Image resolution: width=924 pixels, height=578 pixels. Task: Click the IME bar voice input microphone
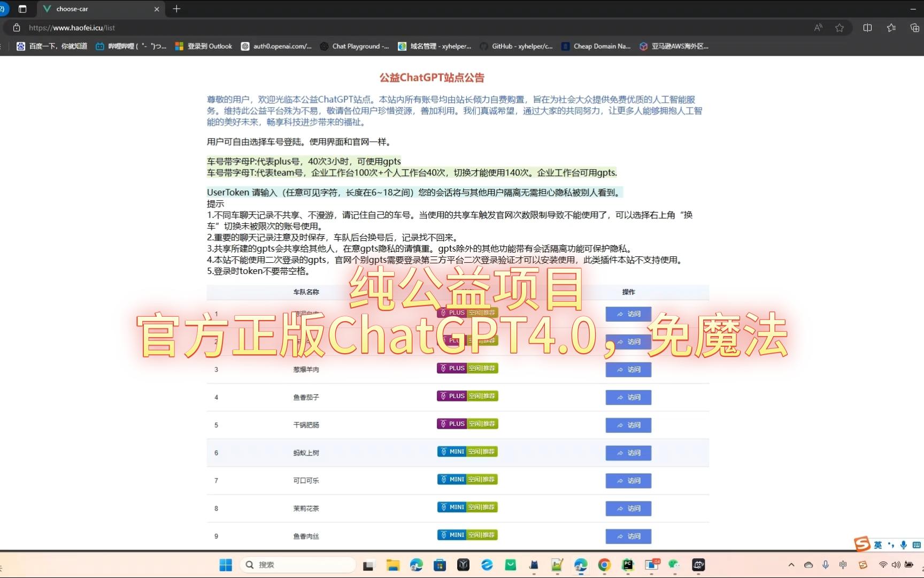click(904, 545)
